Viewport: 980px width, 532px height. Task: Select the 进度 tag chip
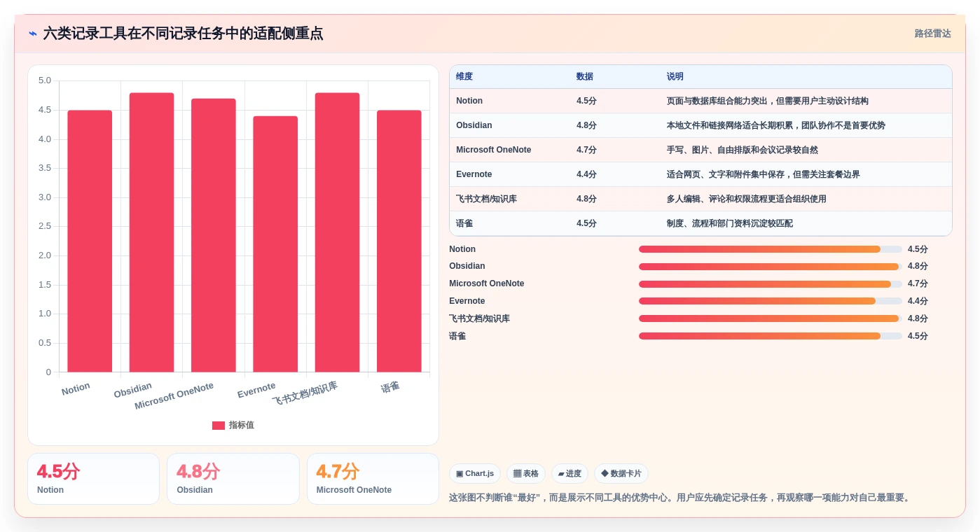[x=570, y=474]
